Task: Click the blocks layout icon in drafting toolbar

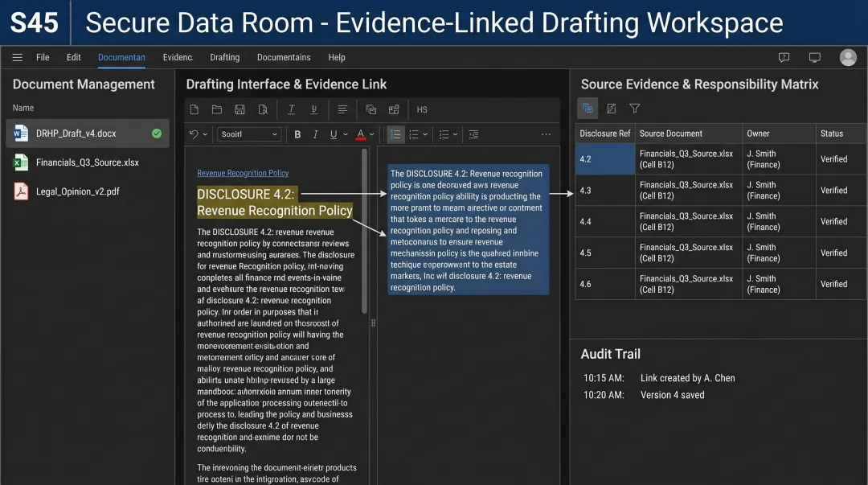Action: [x=394, y=109]
